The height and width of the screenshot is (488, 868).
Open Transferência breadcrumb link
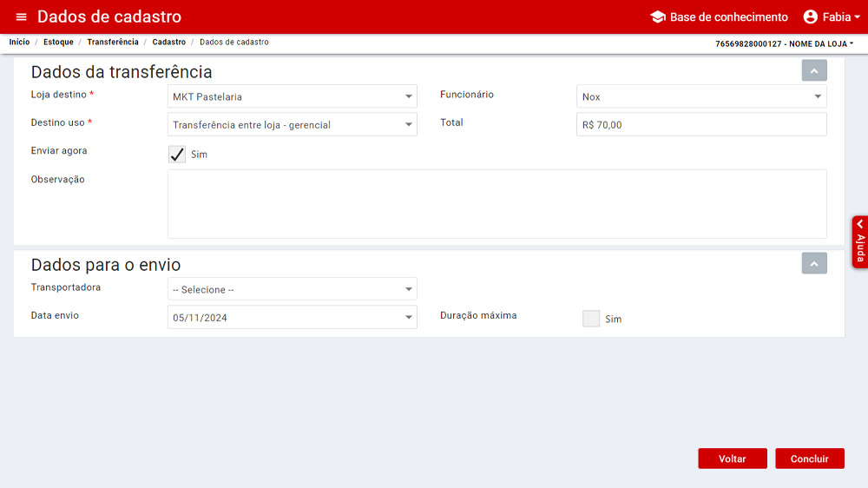click(x=112, y=43)
